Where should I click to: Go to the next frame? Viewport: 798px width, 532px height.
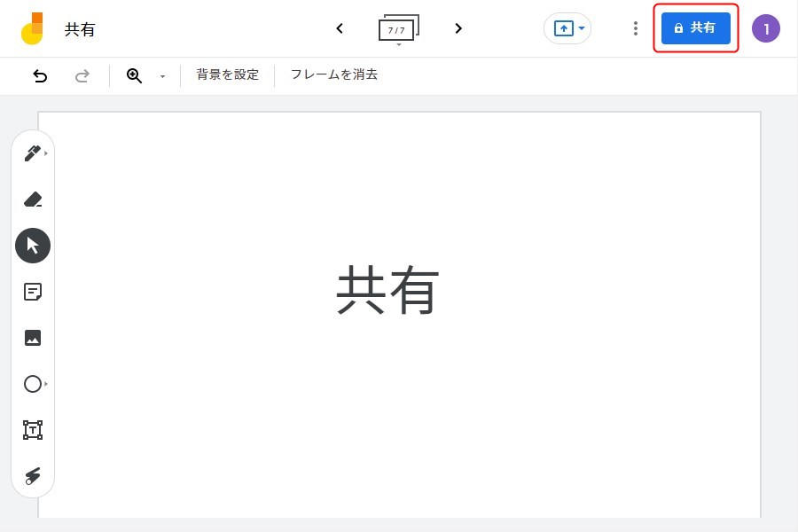458,28
